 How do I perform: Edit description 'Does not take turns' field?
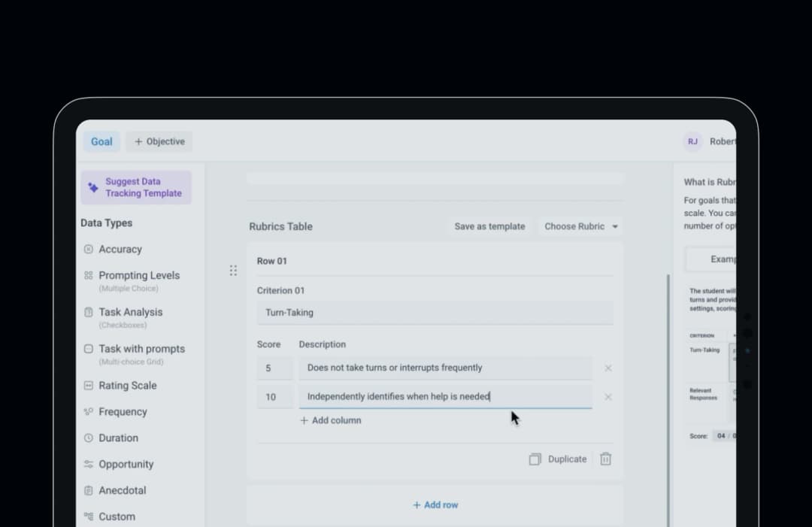tap(445, 368)
